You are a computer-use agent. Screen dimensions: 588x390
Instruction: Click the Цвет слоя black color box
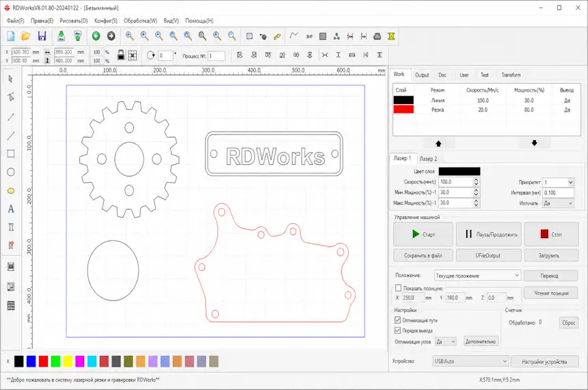pos(459,171)
